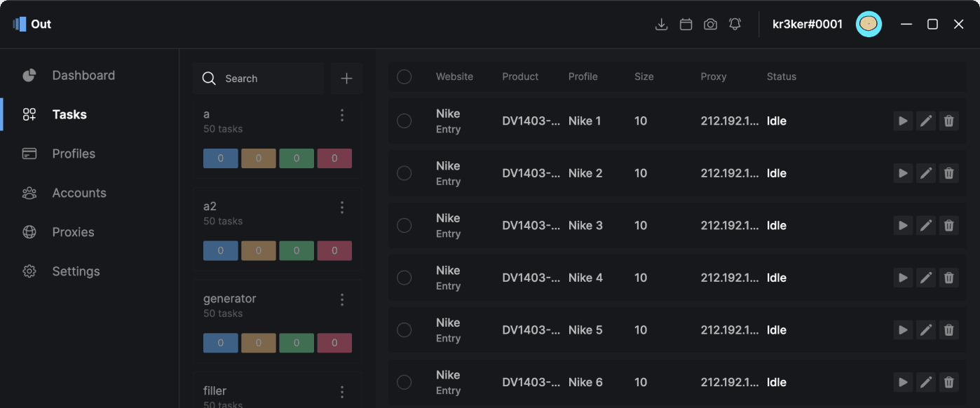The height and width of the screenshot is (408, 980).
Task: Edit the Nike 1 task
Action: tap(926, 121)
